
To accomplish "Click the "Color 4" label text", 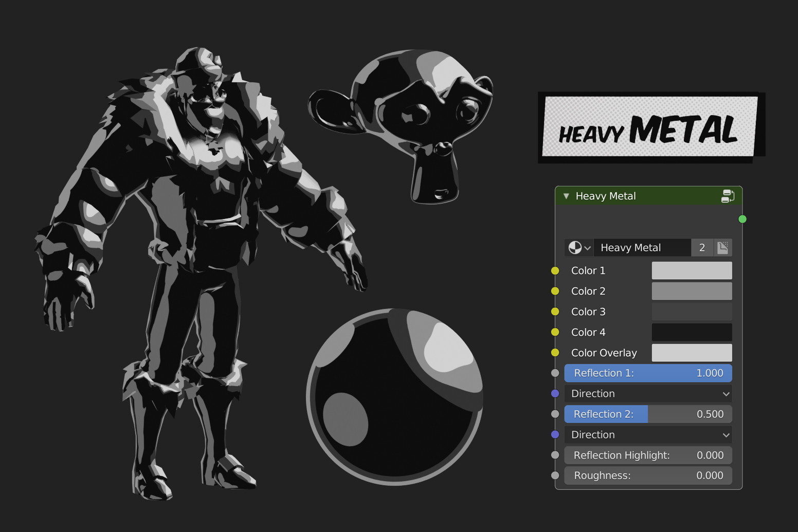I will (x=588, y=332).
